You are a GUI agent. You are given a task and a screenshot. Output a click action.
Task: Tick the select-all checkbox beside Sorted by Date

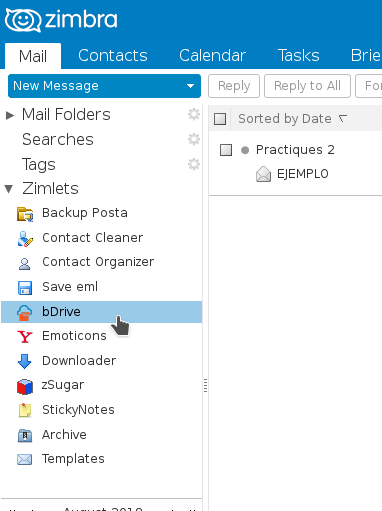click(x=220, y=119)
